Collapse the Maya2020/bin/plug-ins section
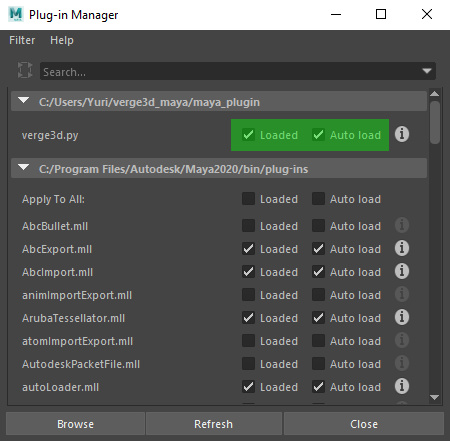The width and height of the screenshot is (450, 441). point(23,167)
